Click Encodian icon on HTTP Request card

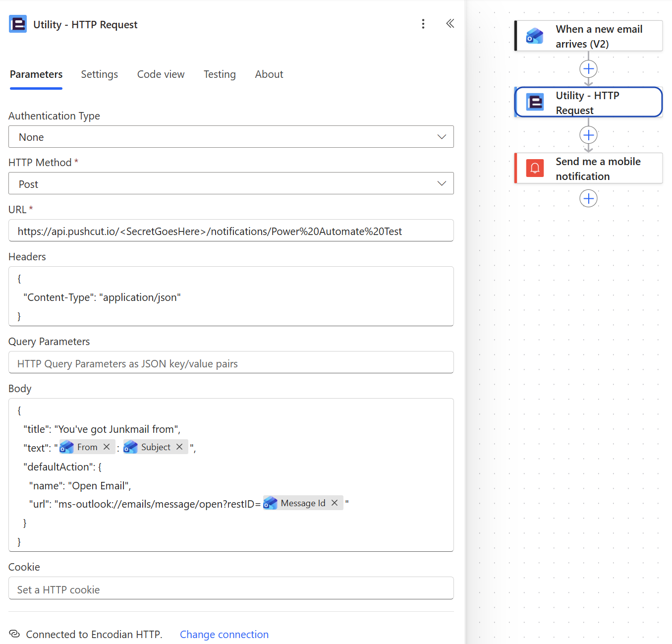535,102
